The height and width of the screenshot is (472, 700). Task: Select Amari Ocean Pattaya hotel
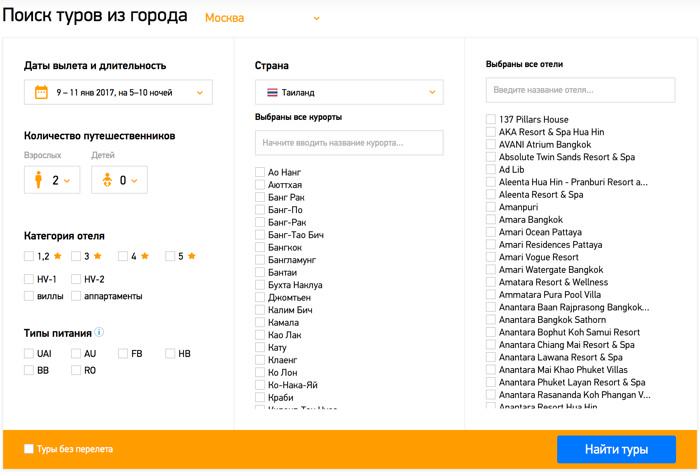(x=491, y=232)
